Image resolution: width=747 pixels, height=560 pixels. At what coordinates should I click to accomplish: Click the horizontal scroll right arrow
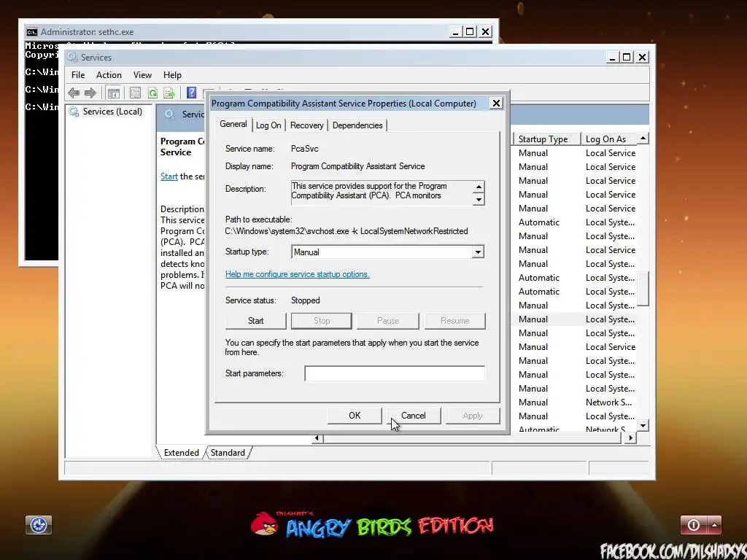pos(631,437)
